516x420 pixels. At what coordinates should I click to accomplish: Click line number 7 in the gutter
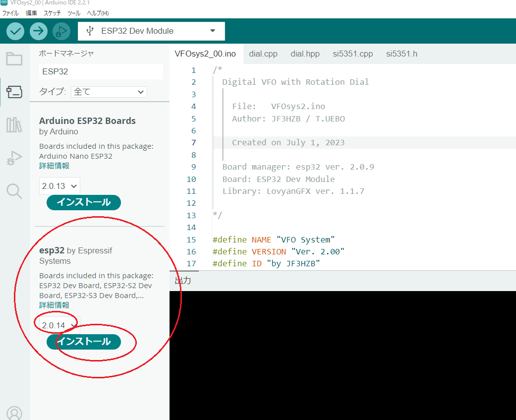[193, 143]
